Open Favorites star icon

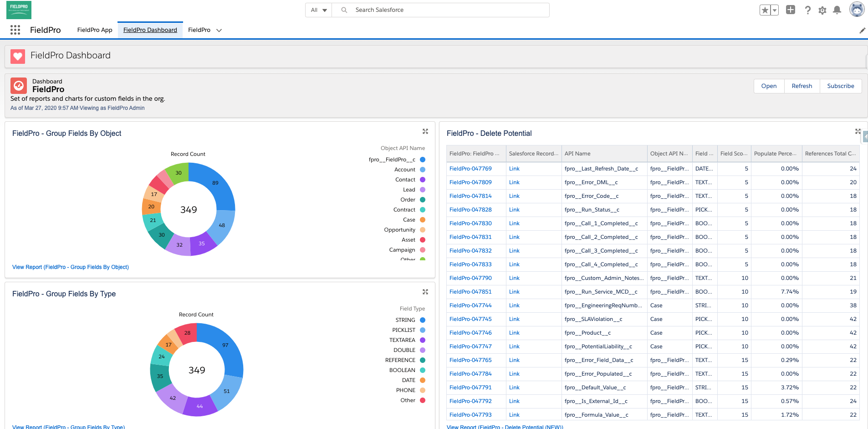765,10
